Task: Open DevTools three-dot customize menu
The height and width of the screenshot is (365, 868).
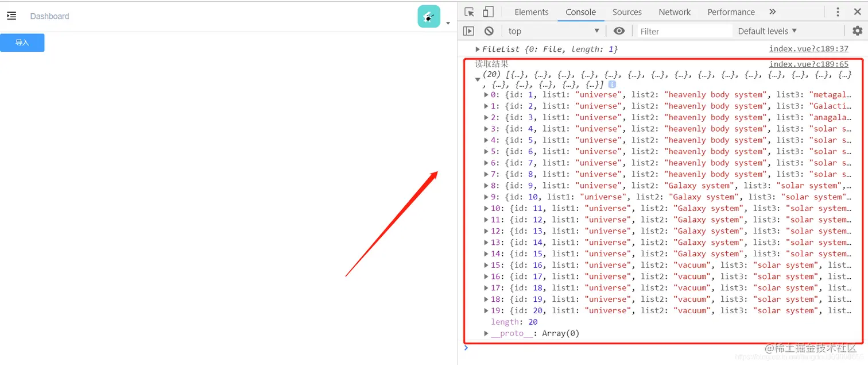Action: click(838, 12)
